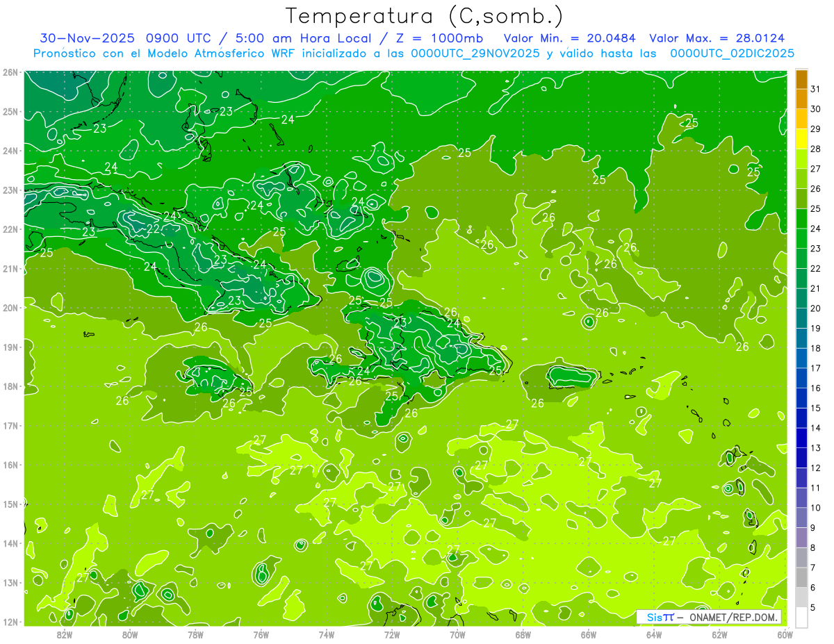This screenshot has width=834, height=644.
Task: Click the '22N' latitude axis label
Action: point(10,229)
